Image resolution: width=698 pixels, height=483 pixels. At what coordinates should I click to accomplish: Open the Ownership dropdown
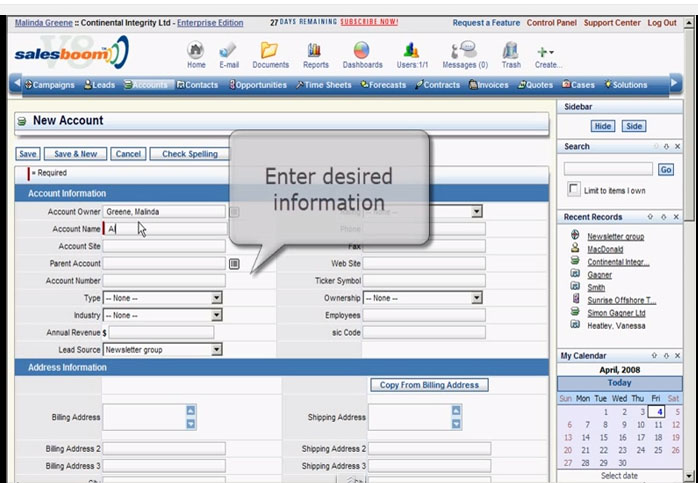(x=422, y=298)
